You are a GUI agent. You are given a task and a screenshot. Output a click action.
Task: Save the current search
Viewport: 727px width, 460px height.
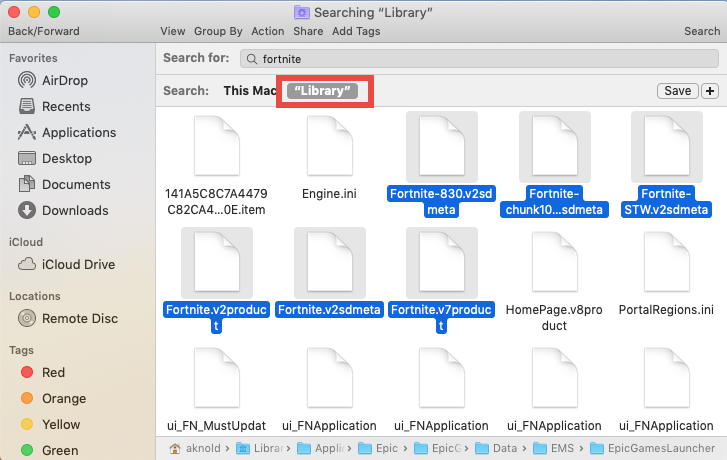pos(677,91)
